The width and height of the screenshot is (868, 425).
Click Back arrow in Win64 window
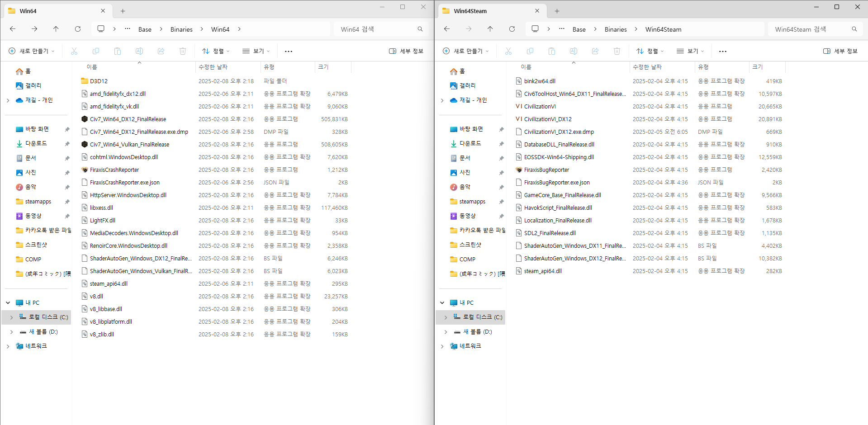pos(13,29)
